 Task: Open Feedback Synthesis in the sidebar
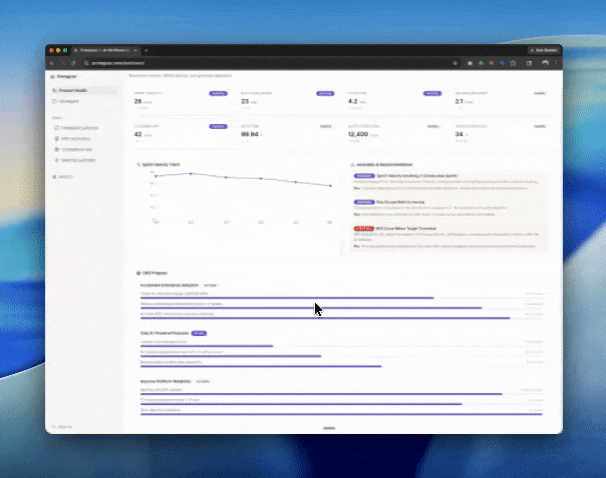point(84,128)
